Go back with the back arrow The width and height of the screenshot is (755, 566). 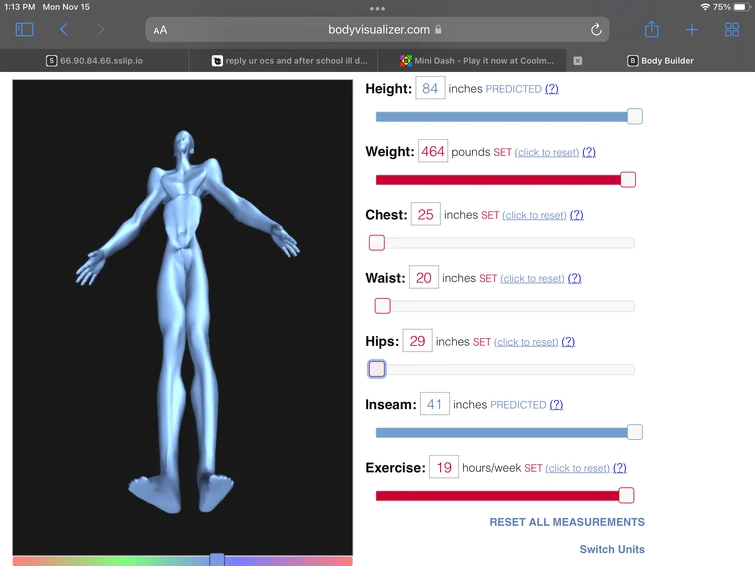pos(64,30)
